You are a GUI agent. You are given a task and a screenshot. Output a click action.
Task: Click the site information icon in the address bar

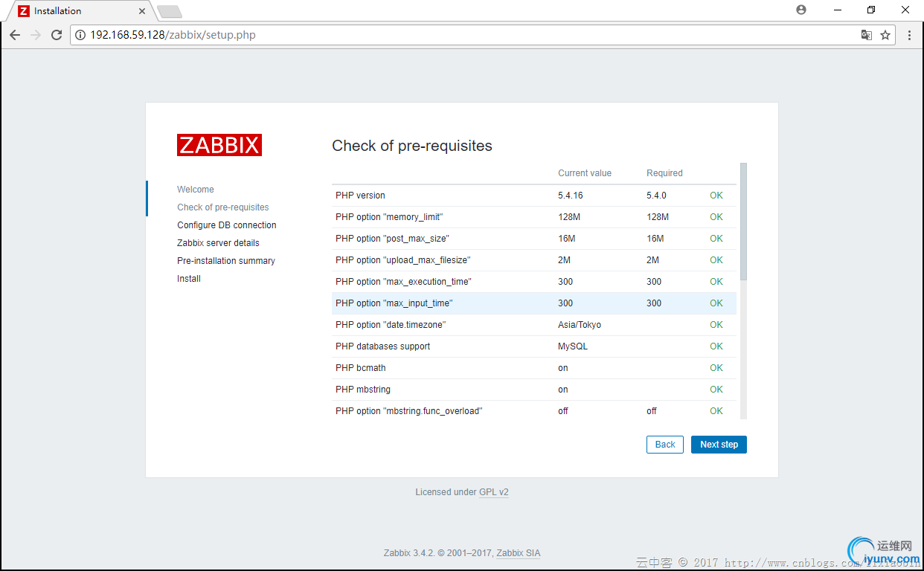pyautogui.click(x=80, y=35)
